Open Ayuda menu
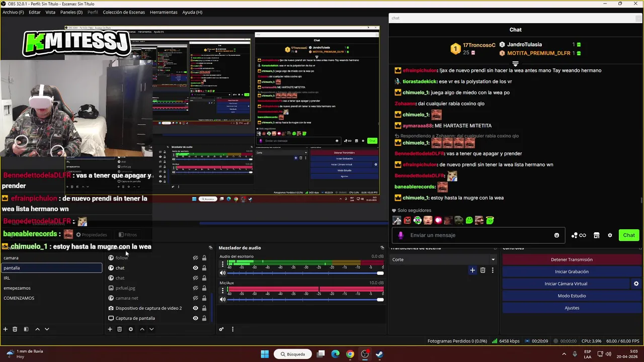 (x=192, y=12)
